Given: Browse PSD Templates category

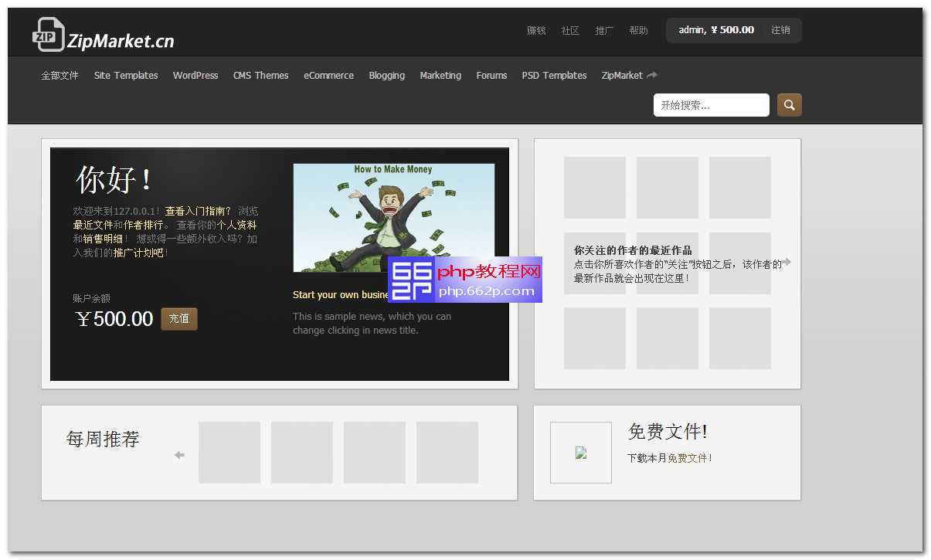Looking at the screenshot, I should tap(554, 76).
